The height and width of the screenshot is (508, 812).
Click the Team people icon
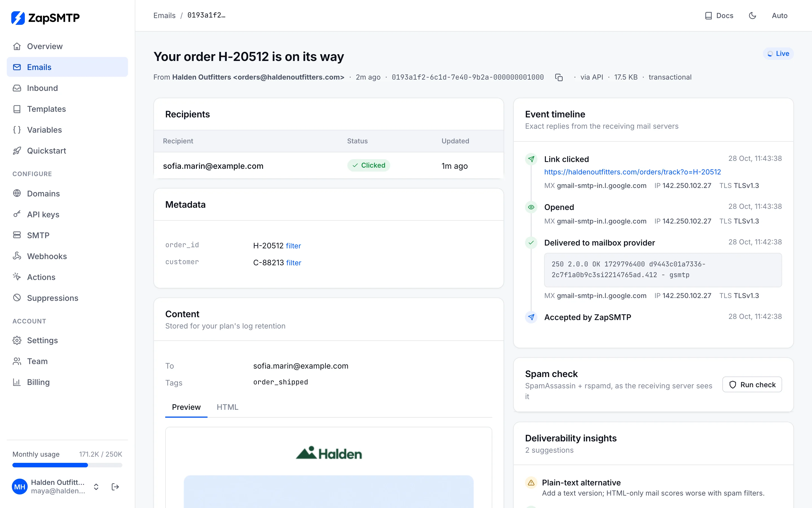click(17, 361)
